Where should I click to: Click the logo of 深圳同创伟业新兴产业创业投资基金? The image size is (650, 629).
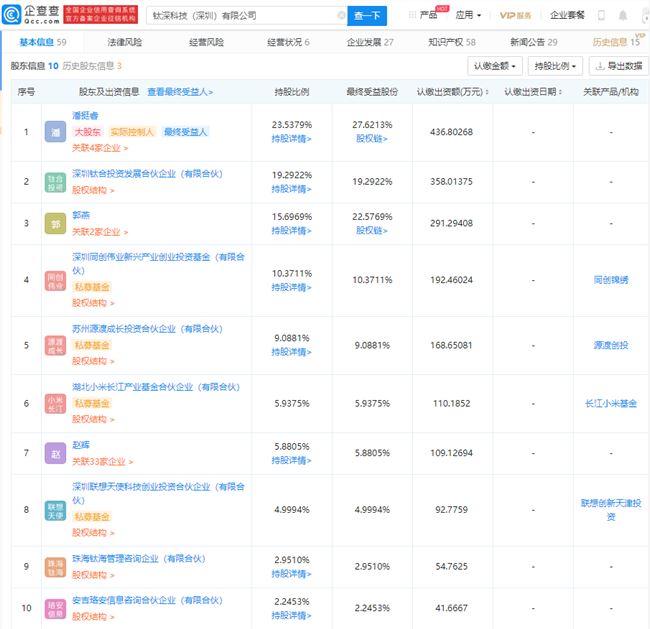(55, 280)
